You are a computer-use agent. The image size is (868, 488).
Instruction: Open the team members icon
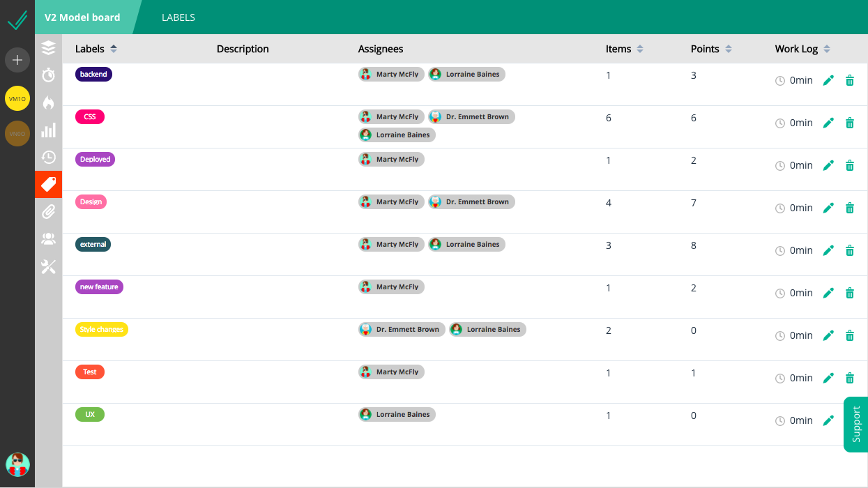(48, 239)
